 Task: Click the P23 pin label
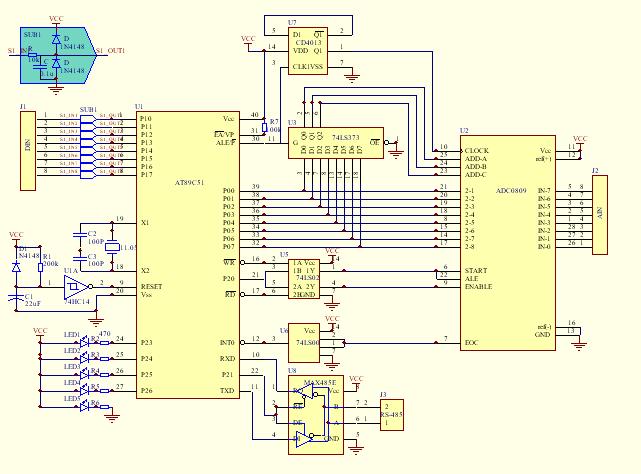(x=146, y=343)
